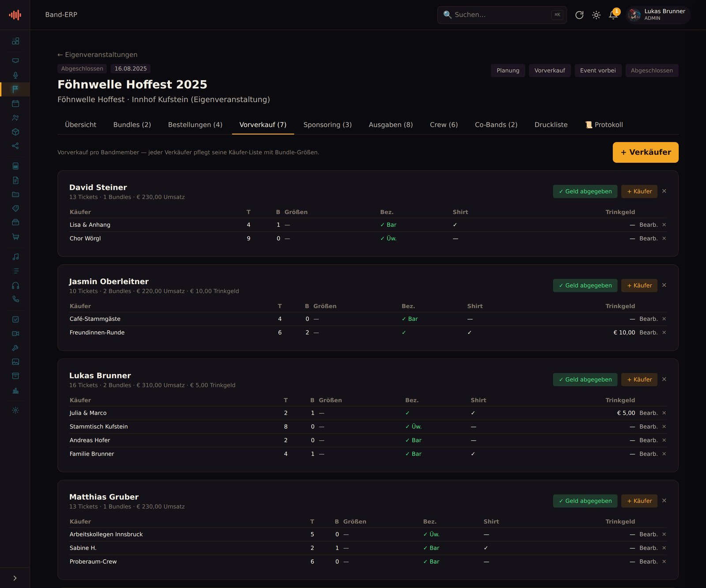Expand the sidebar with bottom chevron
This screenshot has width=706, height=588.
pyautogui.click(x=15, y=578)
